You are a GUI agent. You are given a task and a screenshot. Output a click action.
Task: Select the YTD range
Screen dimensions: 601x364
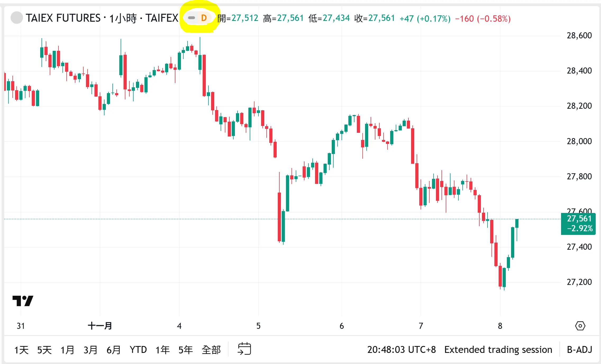point(138,350)
